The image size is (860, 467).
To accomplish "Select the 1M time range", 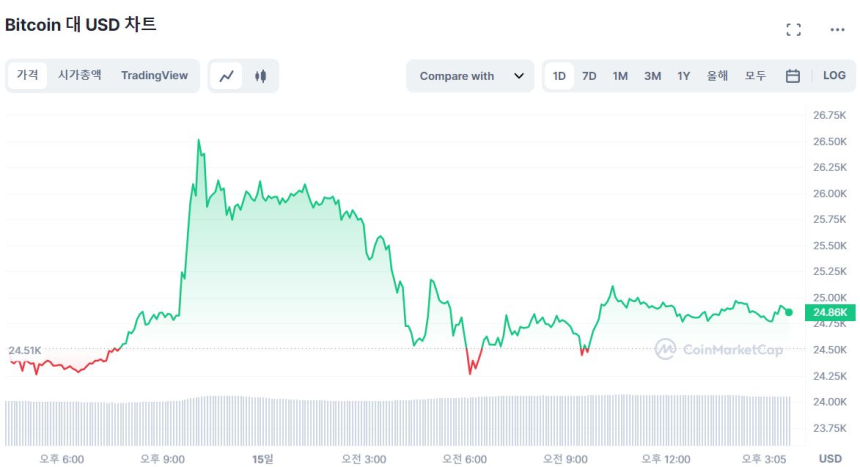I will (620, 76).
